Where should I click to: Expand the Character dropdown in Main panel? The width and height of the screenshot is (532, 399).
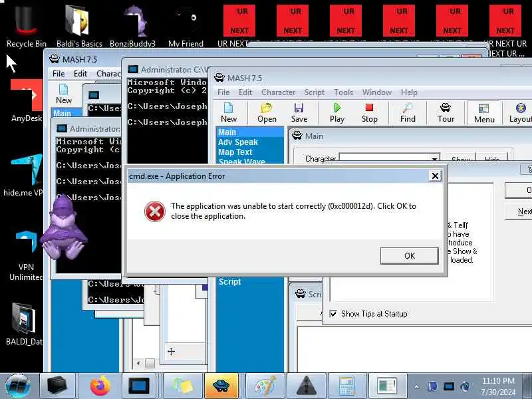click(434, 158)
